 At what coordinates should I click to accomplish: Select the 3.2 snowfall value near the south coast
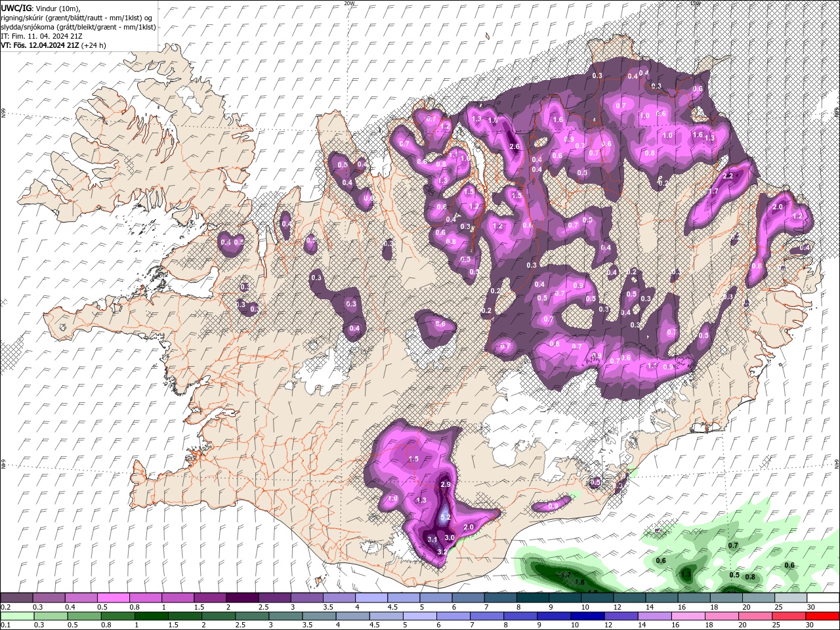(x=442, y=552)
